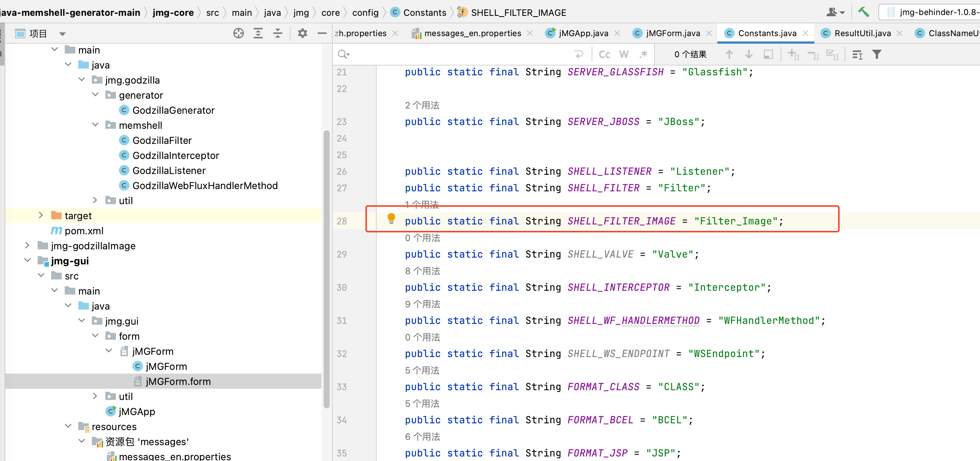Open project panel settings gear

click(303, 34)
